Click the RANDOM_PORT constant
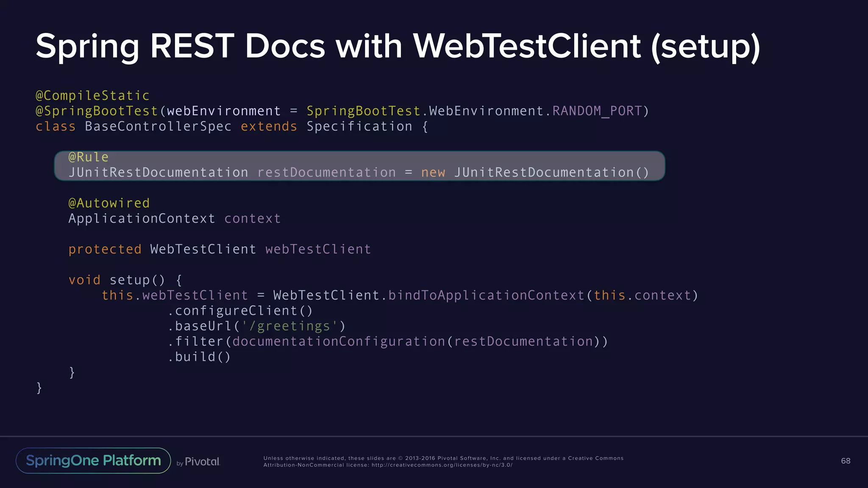This screenshot has width=868, height=488. coord(597,111)
